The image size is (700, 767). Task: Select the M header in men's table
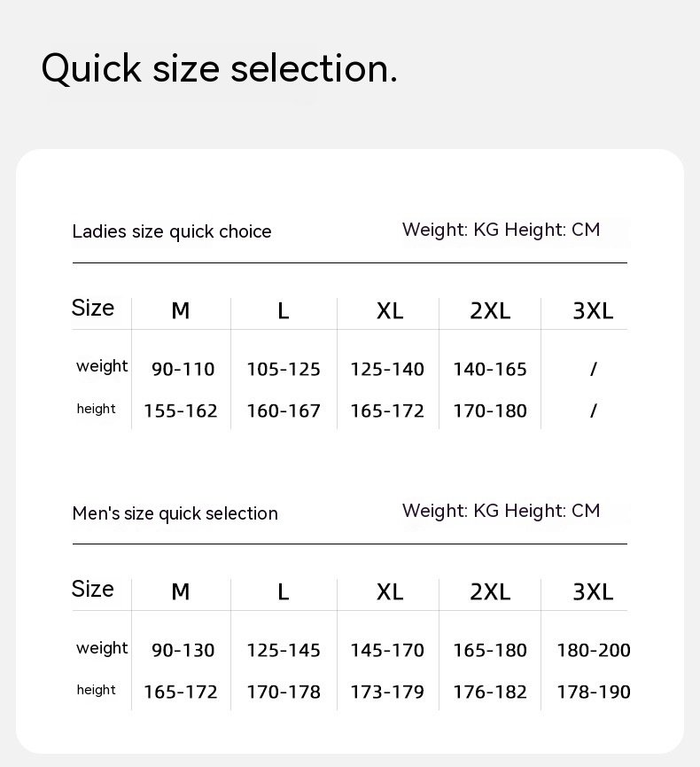(181, 592)
